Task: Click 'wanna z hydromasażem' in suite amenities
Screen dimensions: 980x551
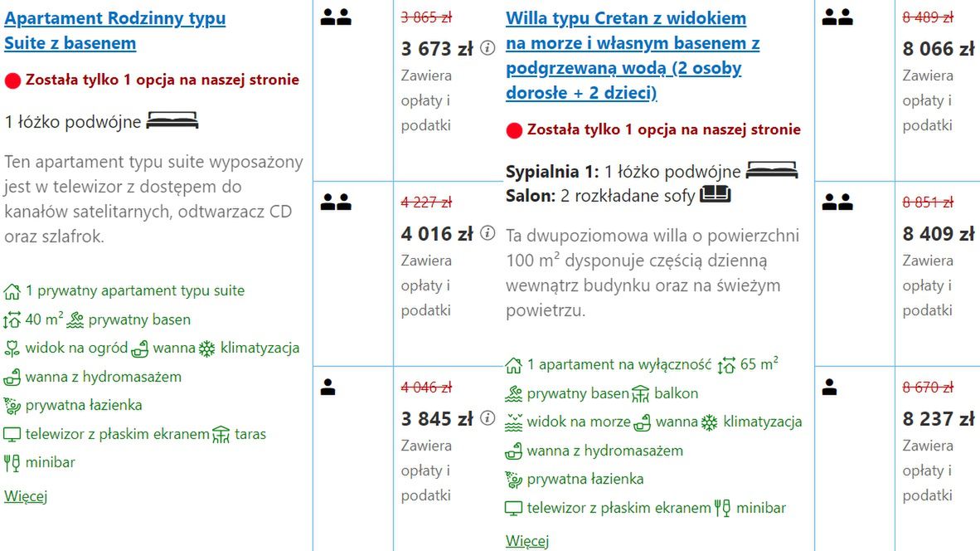Action: pyautogui.click(x=103, y=377)
